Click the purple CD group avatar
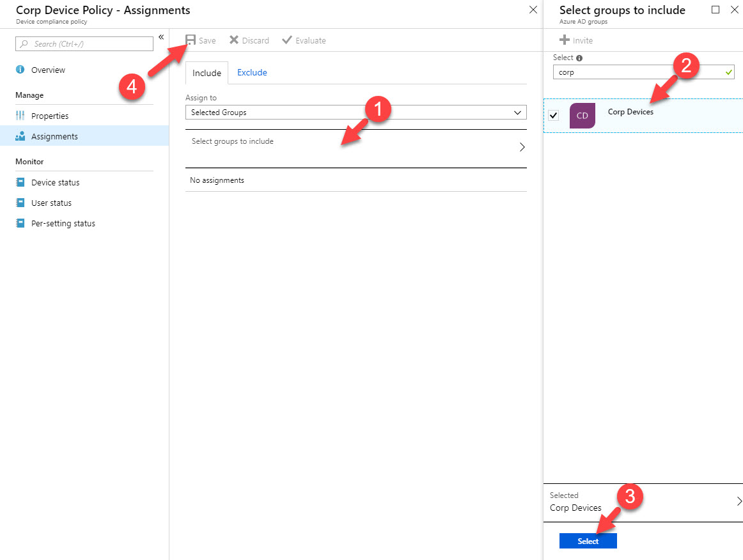Screen dimensions: 743x560 pyautogui.click(x=583, y=116)
